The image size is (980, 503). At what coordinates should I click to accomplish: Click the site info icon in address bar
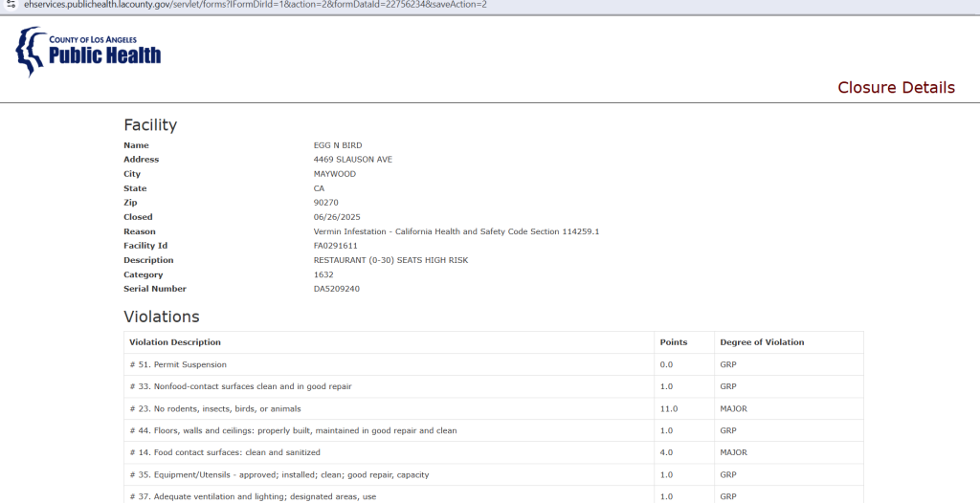click(11, 4)
